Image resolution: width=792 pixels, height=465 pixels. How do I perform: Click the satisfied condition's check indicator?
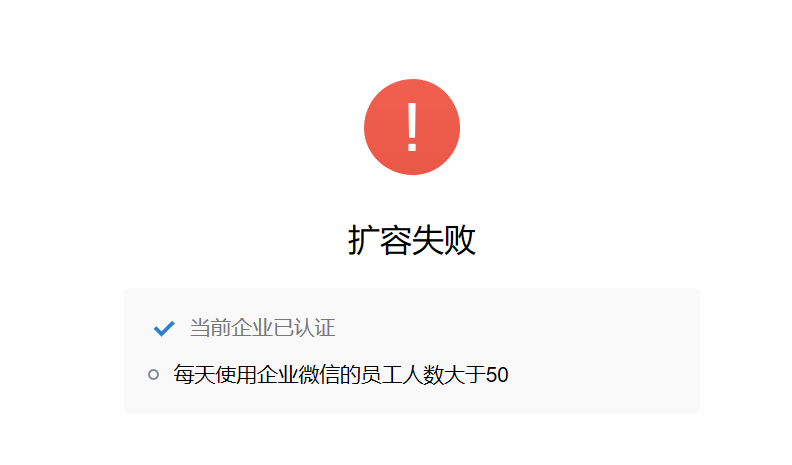[164, 328]
